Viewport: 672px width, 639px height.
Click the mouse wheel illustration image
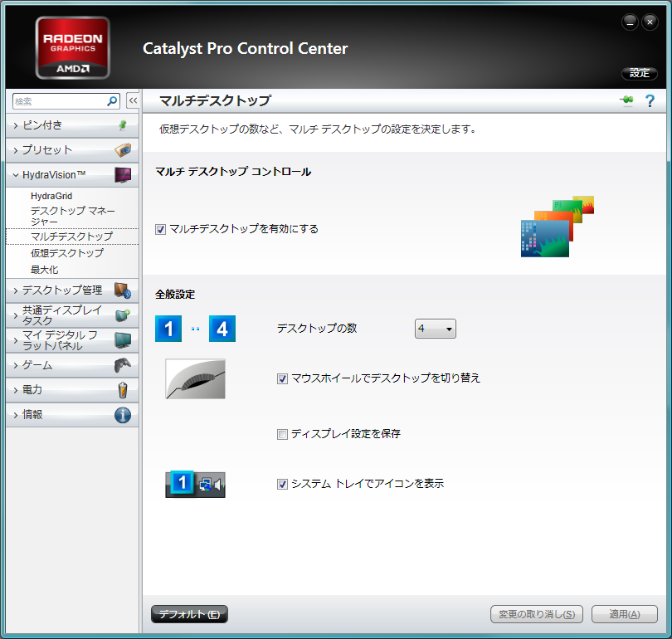point(195,378)
